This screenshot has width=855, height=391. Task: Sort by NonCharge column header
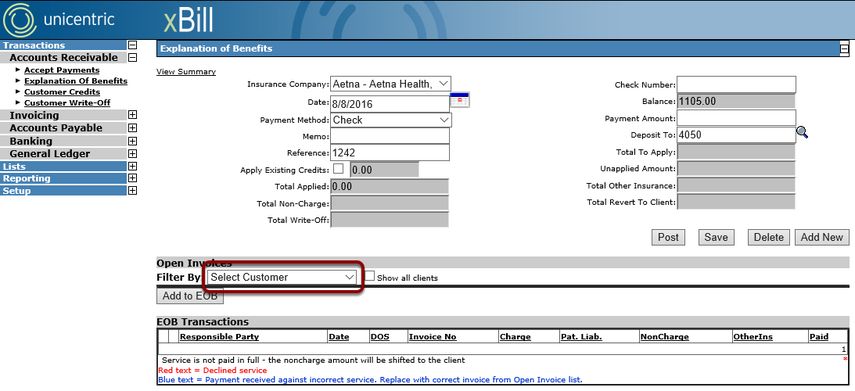click(665, 336)
